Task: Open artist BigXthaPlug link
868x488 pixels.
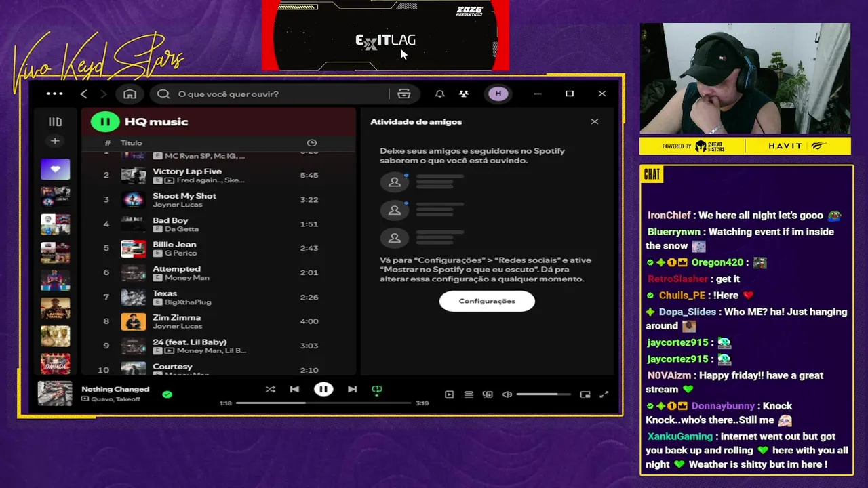Action: pyautogui.click(x=188, y=302)
